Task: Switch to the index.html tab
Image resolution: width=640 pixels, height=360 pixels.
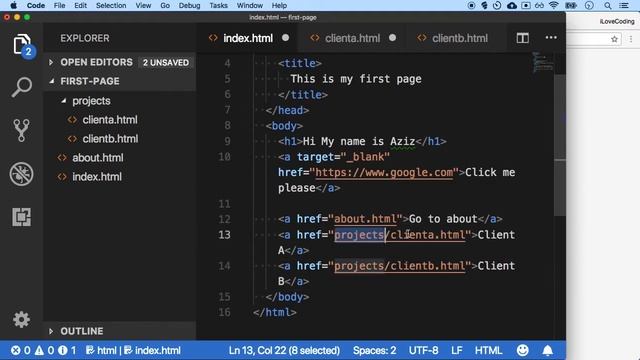Action: tap(248, 38)
